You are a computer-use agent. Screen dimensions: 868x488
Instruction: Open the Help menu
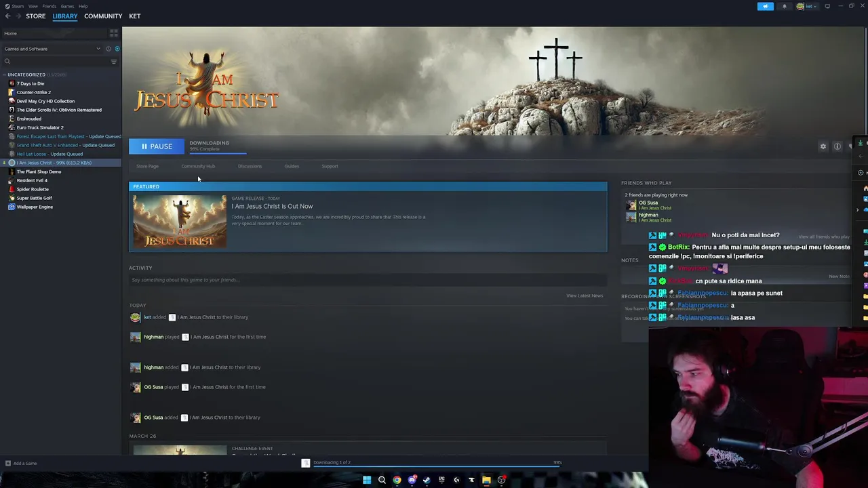coord(83,6)
